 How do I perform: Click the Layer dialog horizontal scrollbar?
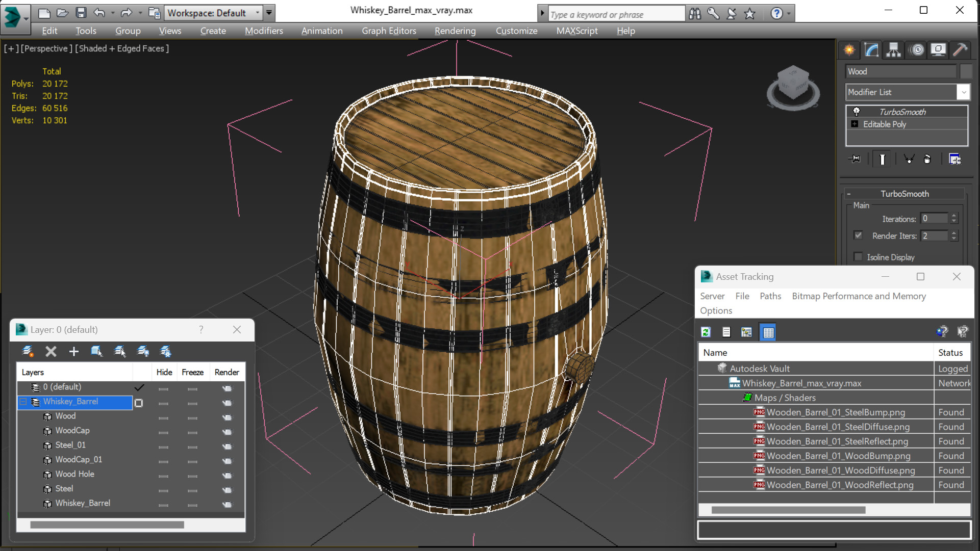coord(107,524)
